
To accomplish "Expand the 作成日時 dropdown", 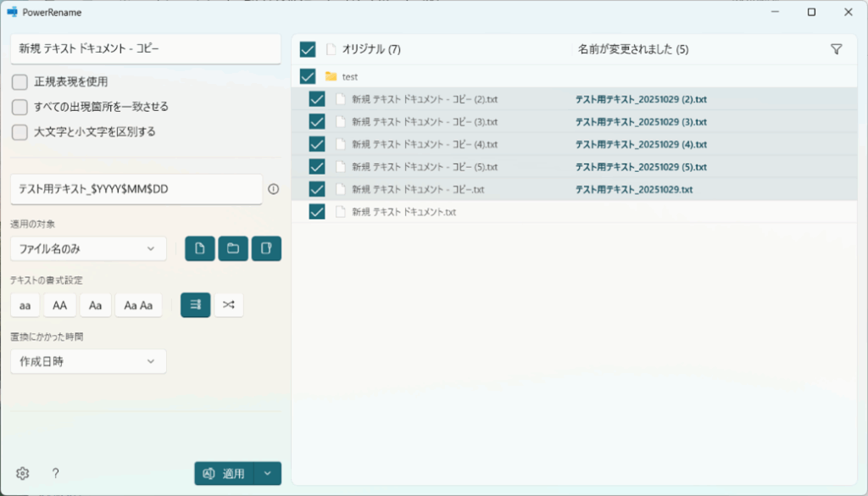I will click(x=88, y=361).
